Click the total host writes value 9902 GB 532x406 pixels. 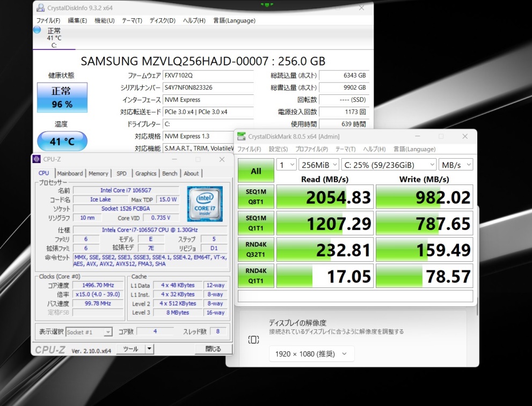tap(344, 88)
